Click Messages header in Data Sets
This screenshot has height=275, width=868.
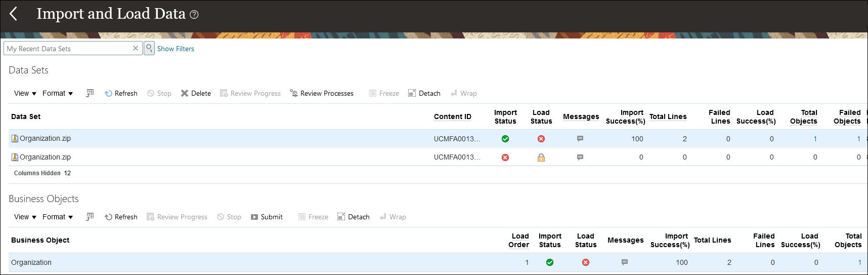point(581,116)
